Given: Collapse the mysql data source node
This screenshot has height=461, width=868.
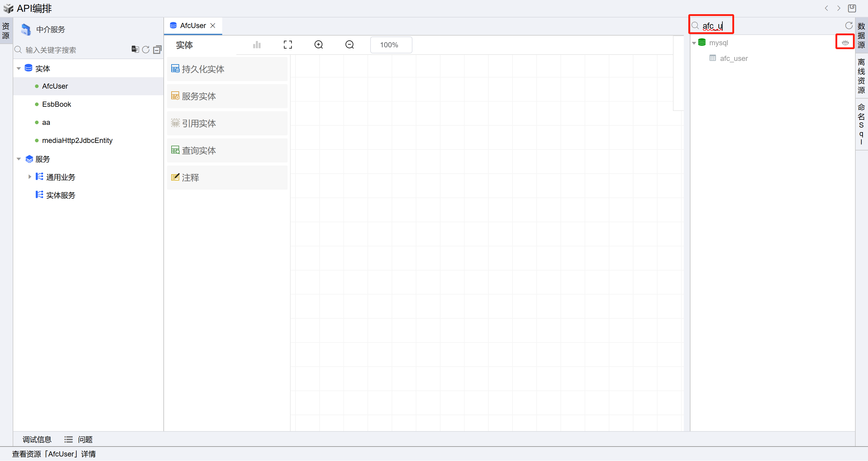Looking at the screenshot, I should [x=694, y=43].
